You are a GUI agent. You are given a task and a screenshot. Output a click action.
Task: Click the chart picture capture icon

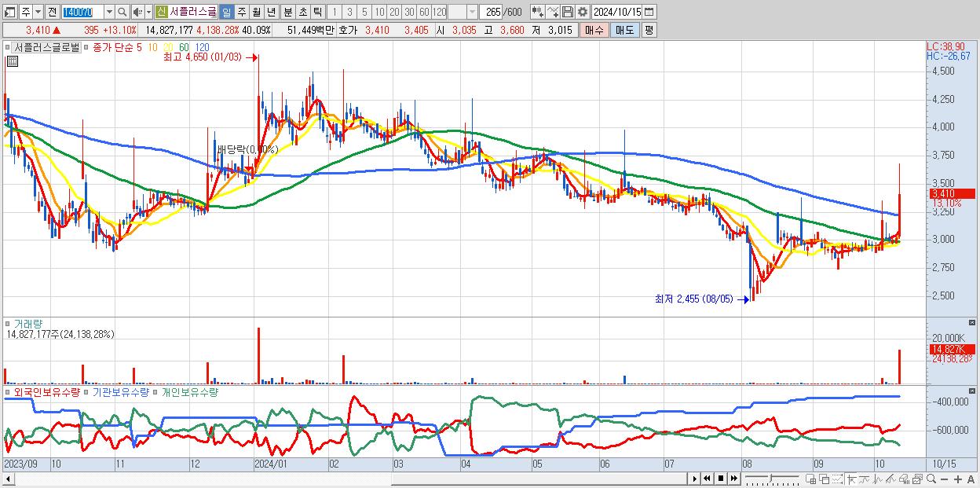pyautogui.click(x=917, y=479)
